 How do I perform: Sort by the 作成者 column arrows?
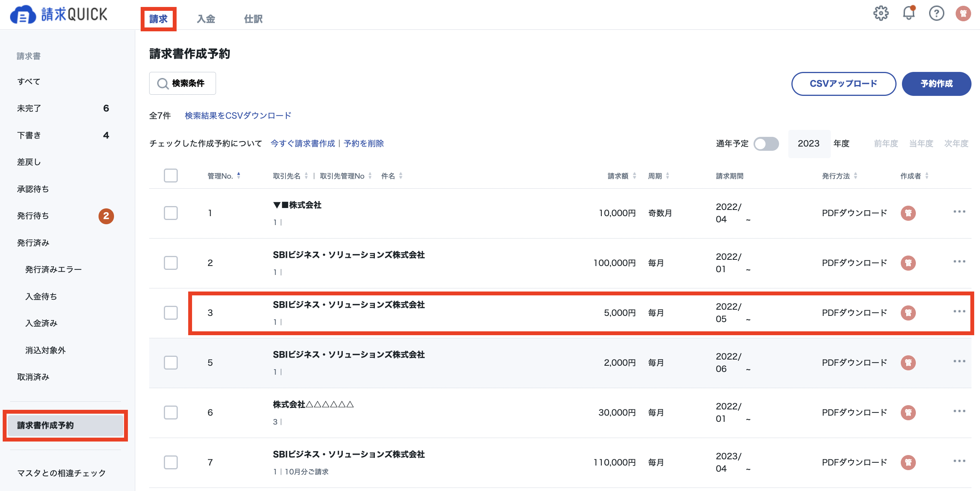pyautogui.click(x=927, y=176)
